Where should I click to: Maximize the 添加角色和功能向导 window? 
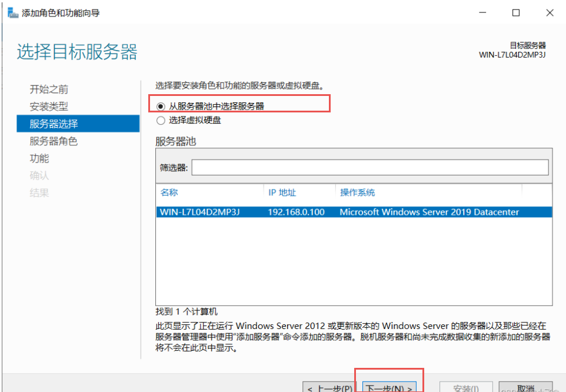point(516,12)
